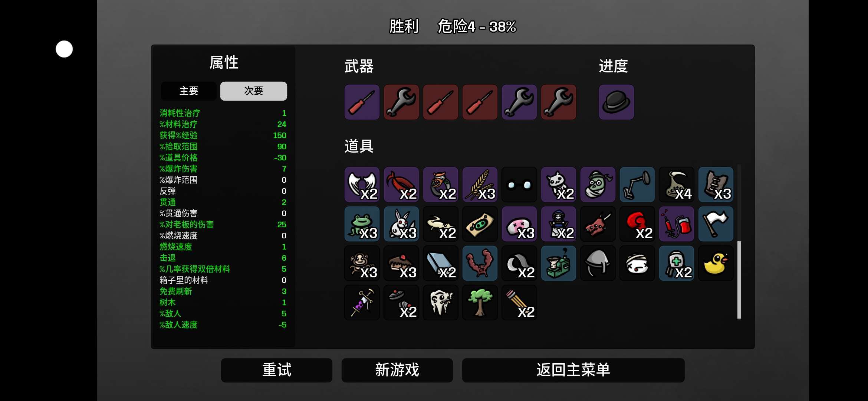
Task: Select the white flag item icon
Action: 716,224
